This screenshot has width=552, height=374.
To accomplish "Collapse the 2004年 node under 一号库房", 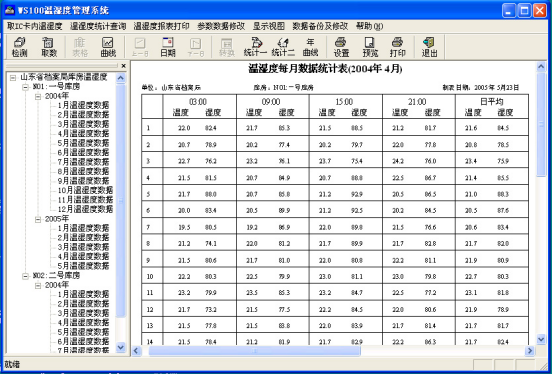I will point(38,96).
